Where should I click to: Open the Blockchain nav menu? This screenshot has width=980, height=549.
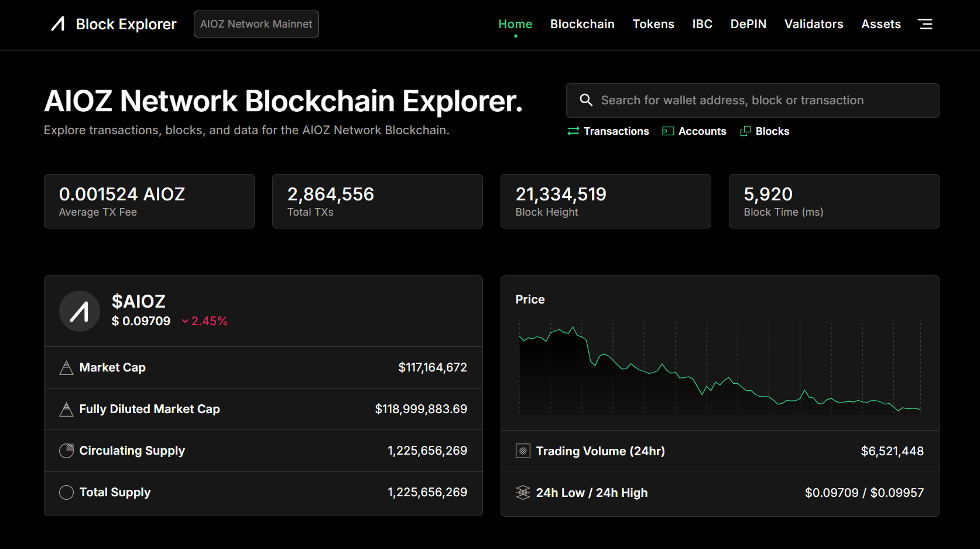582,24
